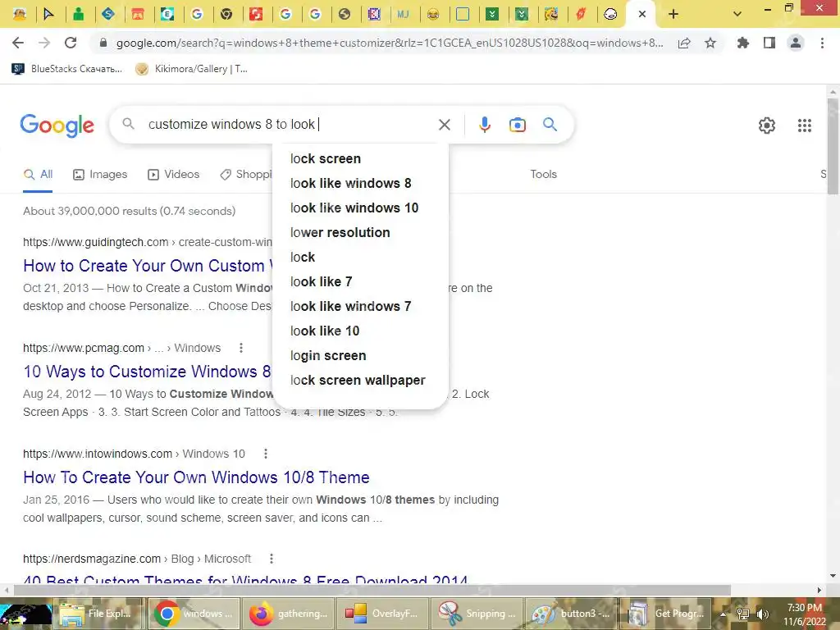
Task: Open the intowindows.com result options menu
Action: coord(266,454)
